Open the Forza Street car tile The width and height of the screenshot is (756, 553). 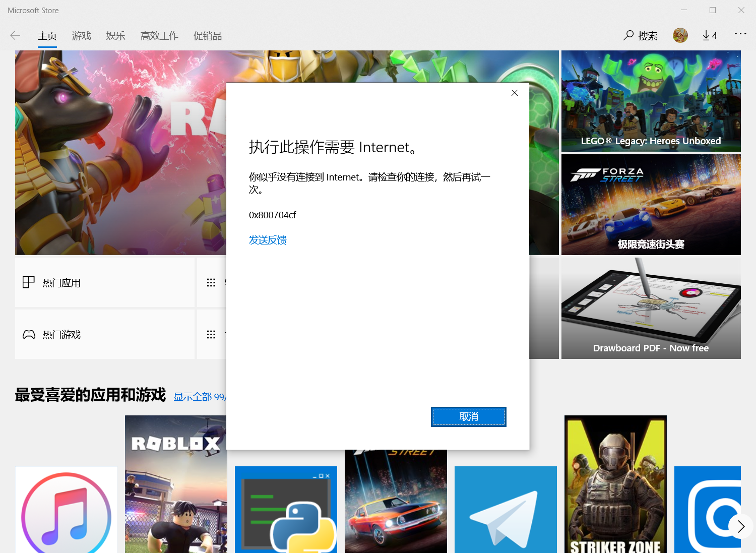(x=396, y=501)
